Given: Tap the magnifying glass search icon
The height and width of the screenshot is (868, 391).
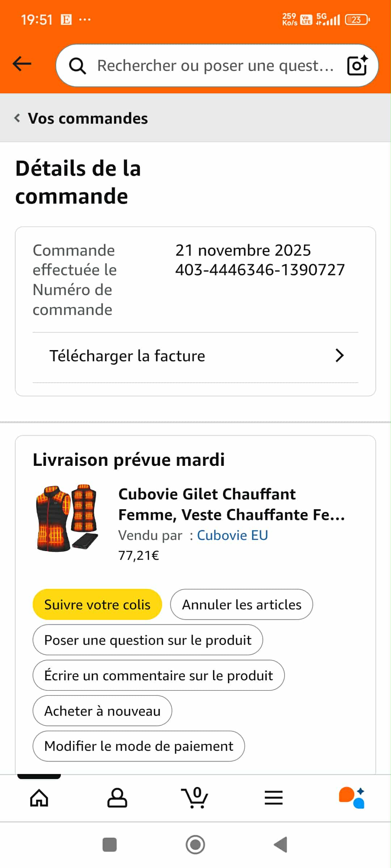Looking at the screenshot, I should pyautogui.click(x=77, y=66).
